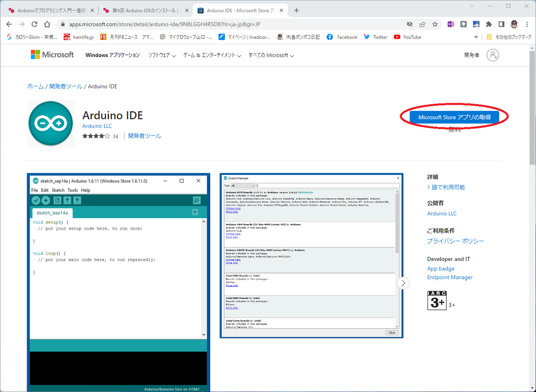View site information via the lock icon
This screenshot has height=392, width=536.
coord(63,24)
